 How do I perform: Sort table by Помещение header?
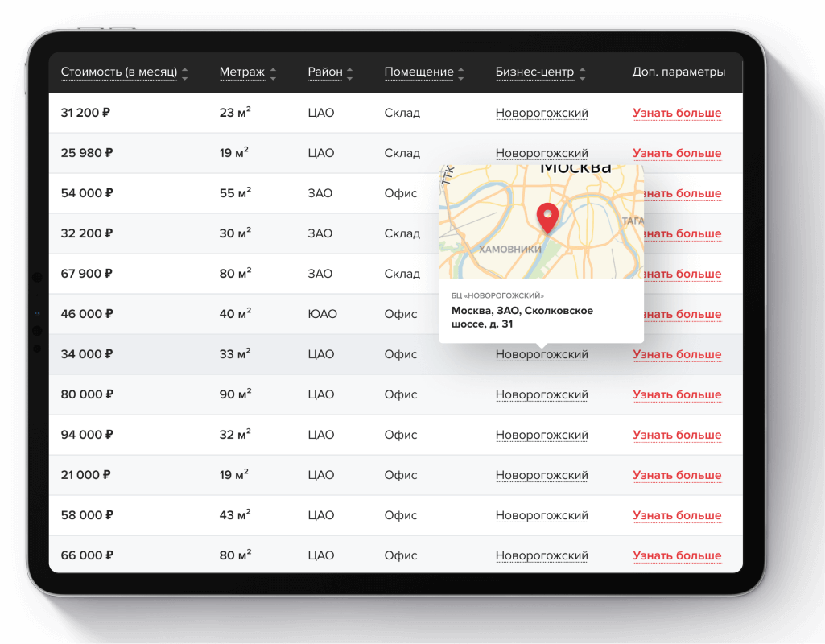419,72
